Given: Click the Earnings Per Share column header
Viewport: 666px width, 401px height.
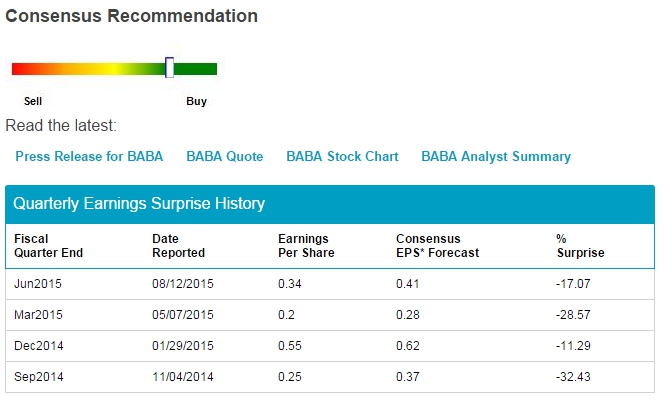Looking at the screenshot, I should pos(306,246).
